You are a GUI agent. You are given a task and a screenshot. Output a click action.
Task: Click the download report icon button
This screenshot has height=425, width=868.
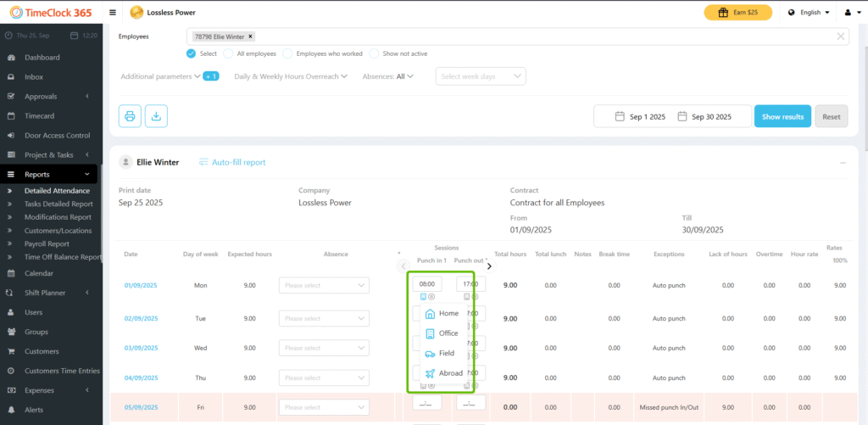pos(155,116)
